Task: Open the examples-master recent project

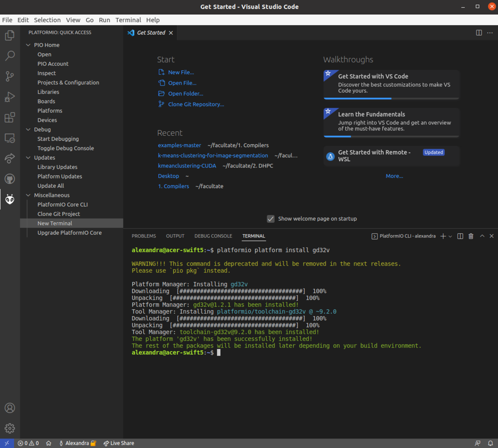Action: click(x=179, y=145)
